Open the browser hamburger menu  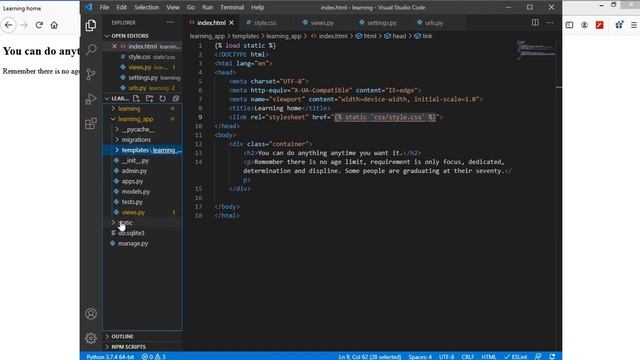[x=634, y=25]
